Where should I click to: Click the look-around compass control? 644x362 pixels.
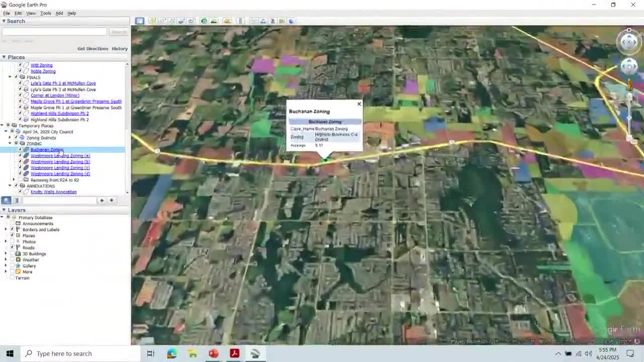point(628,42)
